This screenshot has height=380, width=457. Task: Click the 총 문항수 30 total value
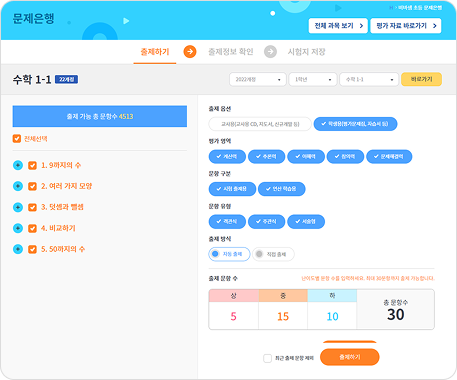pyautogui.click(x=395, y=314)
